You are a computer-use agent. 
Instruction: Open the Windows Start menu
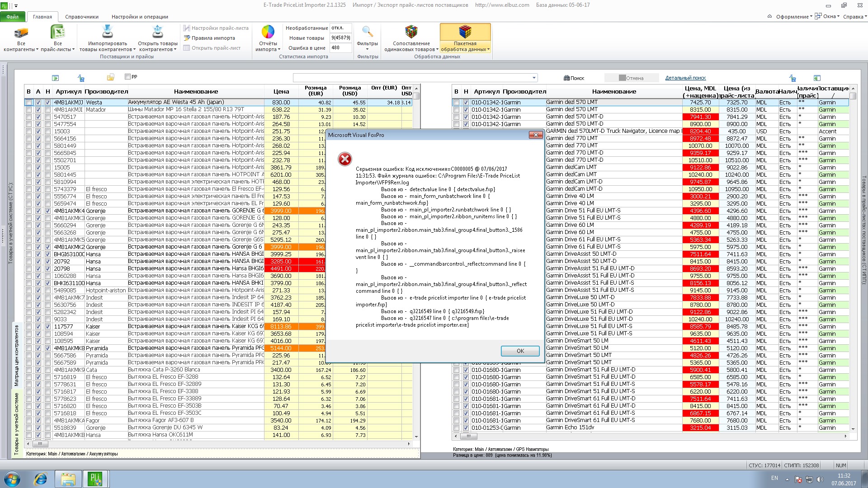point(12,479)
